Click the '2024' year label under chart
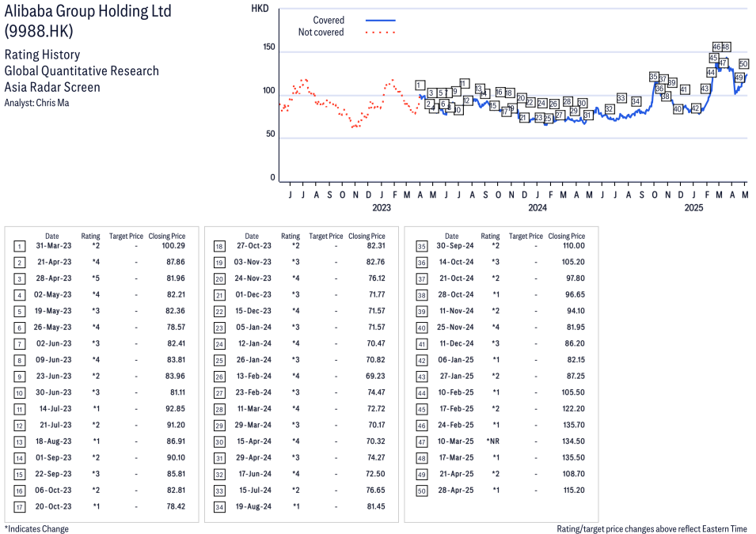Viewport: 756px width, 534px height. [538, 208]
